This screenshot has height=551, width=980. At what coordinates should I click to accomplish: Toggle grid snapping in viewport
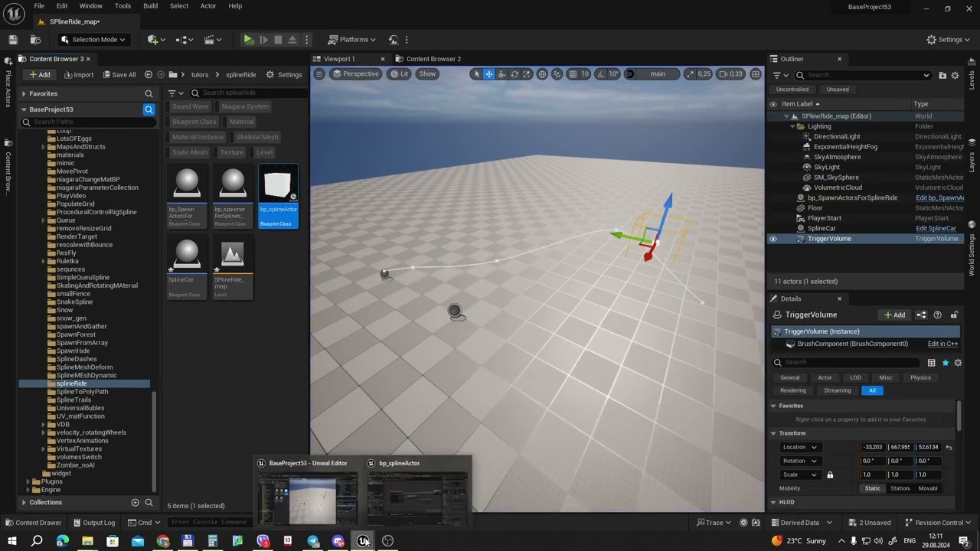573,74
